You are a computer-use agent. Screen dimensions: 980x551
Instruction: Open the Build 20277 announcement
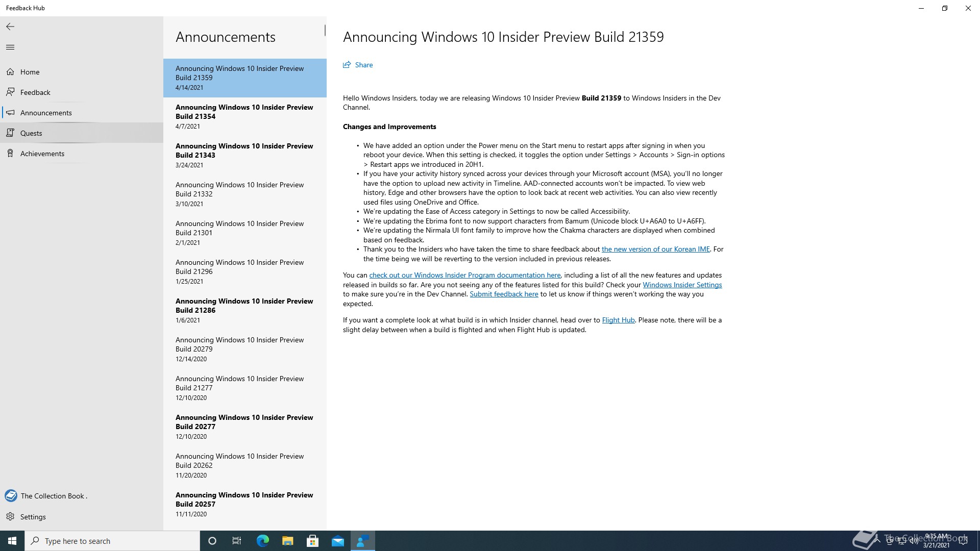click(245, 427)
